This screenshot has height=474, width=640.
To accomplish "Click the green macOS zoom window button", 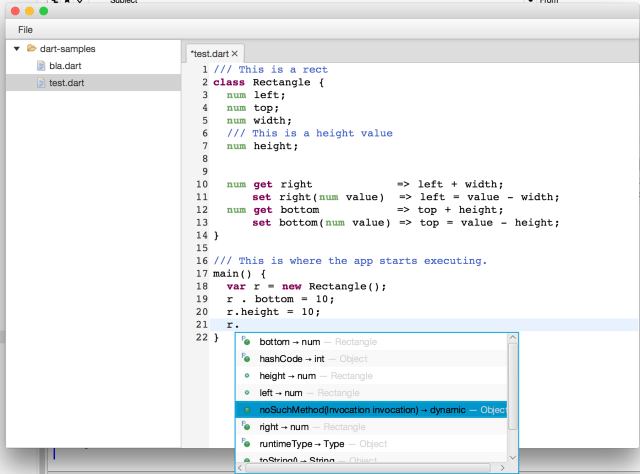I will pos(44,10).
